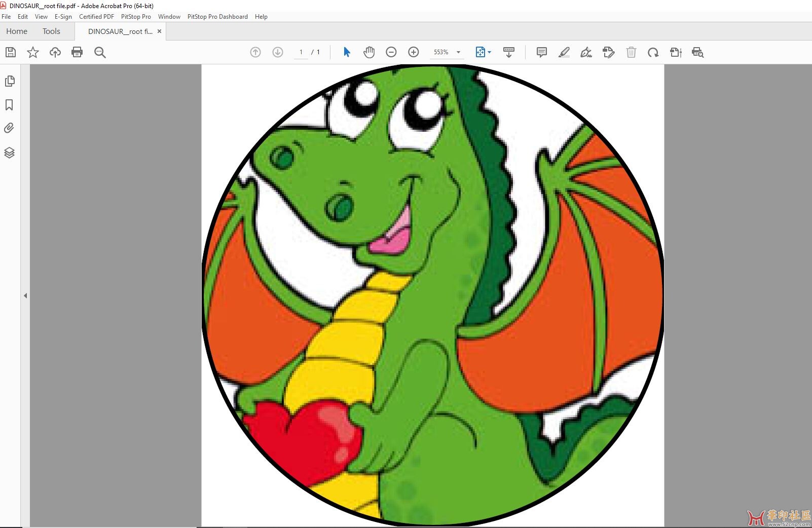Open the find text magnifier tool
Image resolution: width=812 pixels, height=528 pixels.
click(100, 52)
